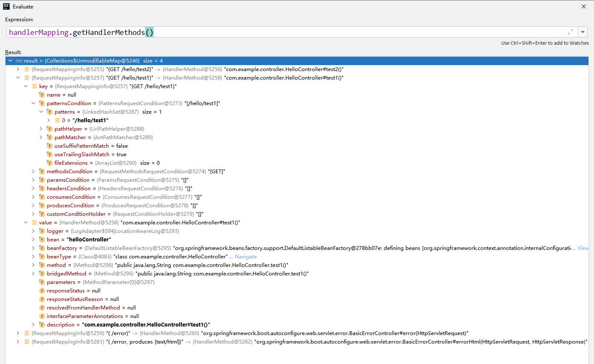Viewport: 594px width, 364px height.
Task: Collapse the GET /hello/test1 entry
Action: tap(18, 78)
